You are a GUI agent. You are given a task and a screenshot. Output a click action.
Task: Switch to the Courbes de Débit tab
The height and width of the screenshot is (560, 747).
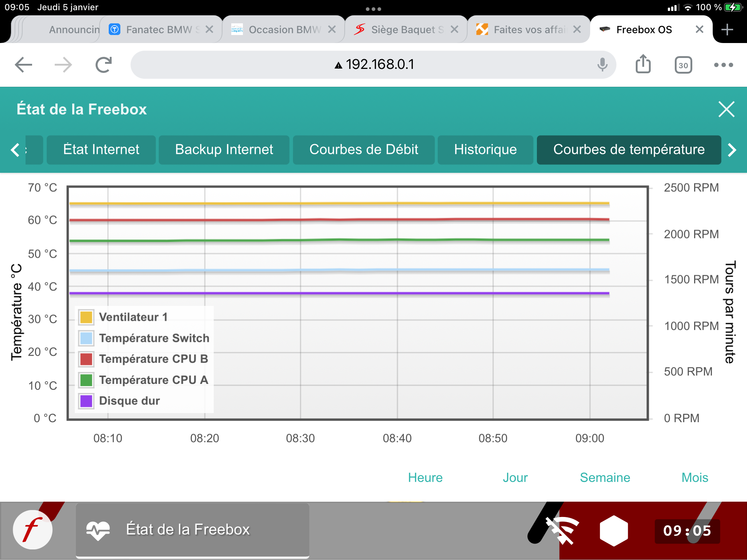point(363,149)
